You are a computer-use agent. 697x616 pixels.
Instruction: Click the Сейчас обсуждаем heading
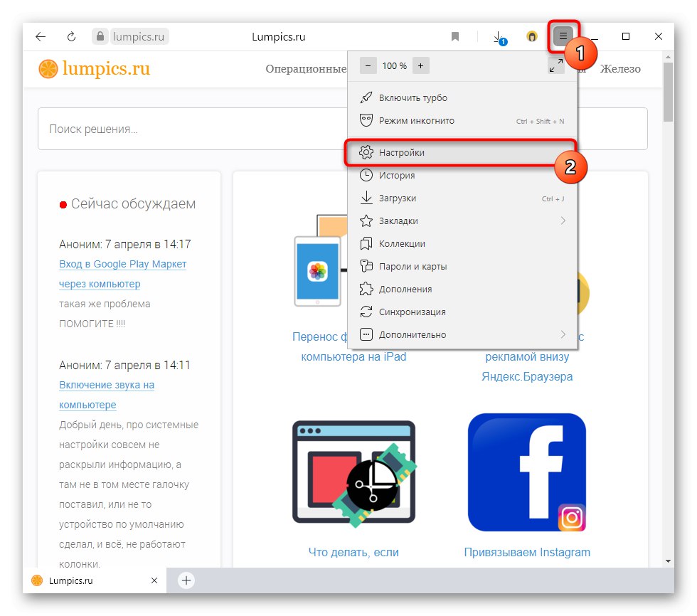pos(134,203)
